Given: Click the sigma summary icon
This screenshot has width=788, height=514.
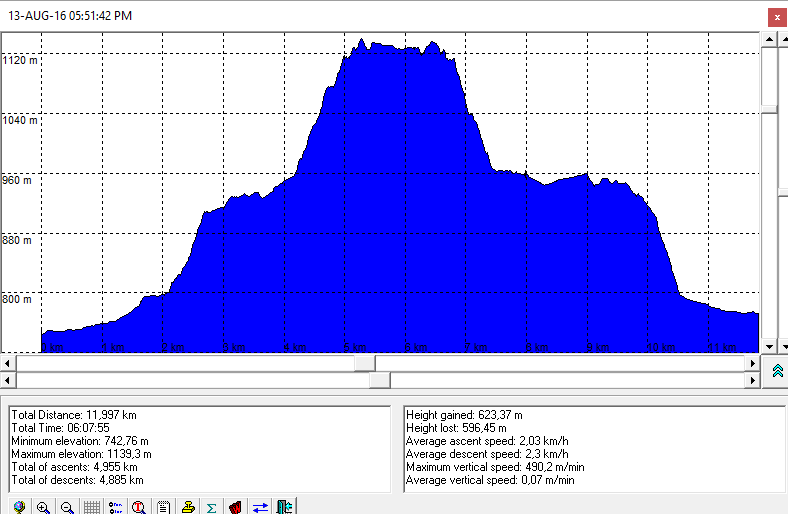Looking at the screenshot, I should [211, 507].
